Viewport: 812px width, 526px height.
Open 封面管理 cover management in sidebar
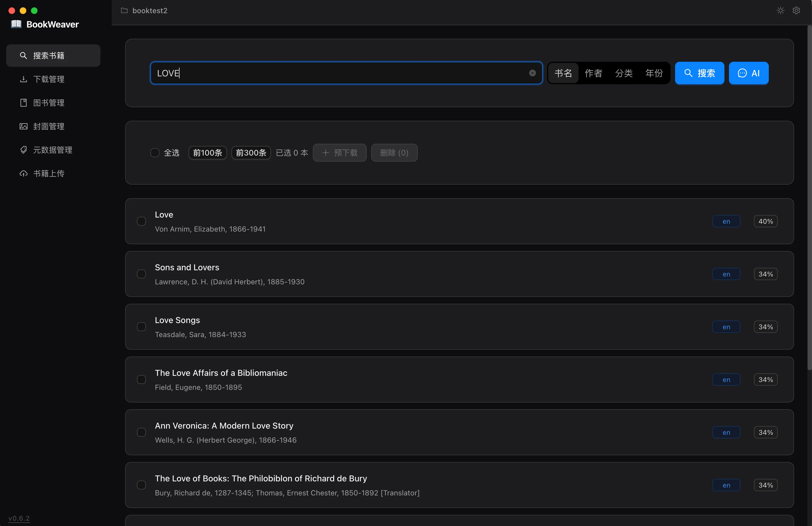click(49, 126)
